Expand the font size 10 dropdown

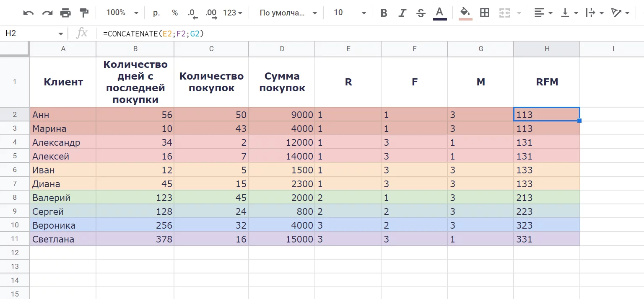tap(350, 13)
